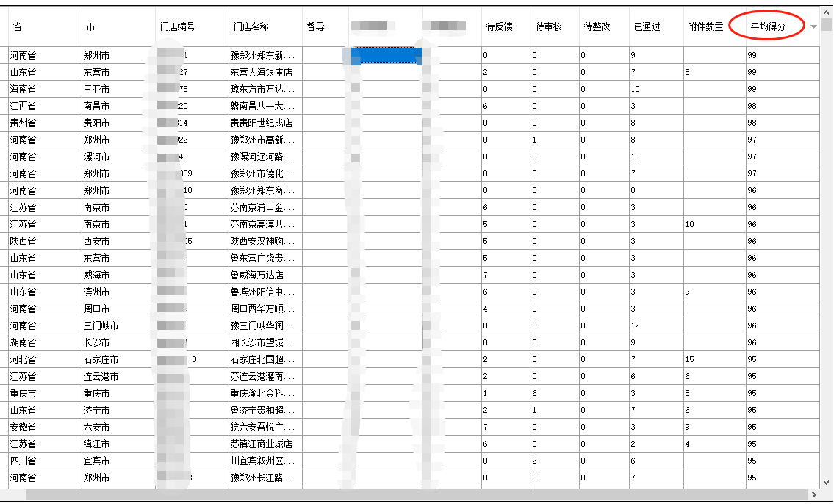This screenshot has height=504, width=834.
Task: Sort by 已通过 column header
Action: click(647, 27)
